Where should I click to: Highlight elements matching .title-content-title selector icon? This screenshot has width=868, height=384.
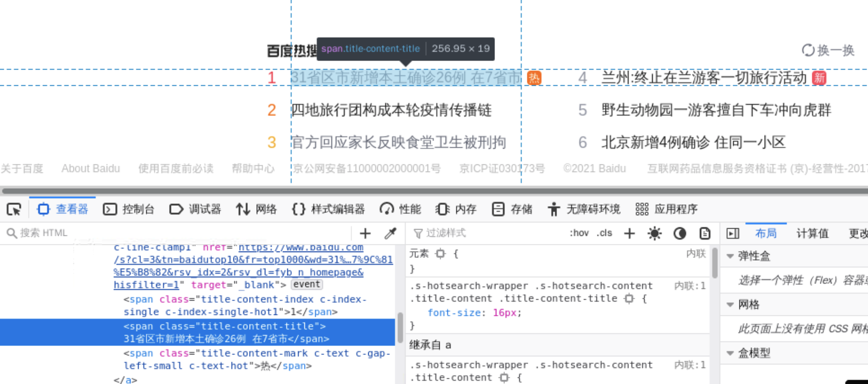[x=629, y=299]
